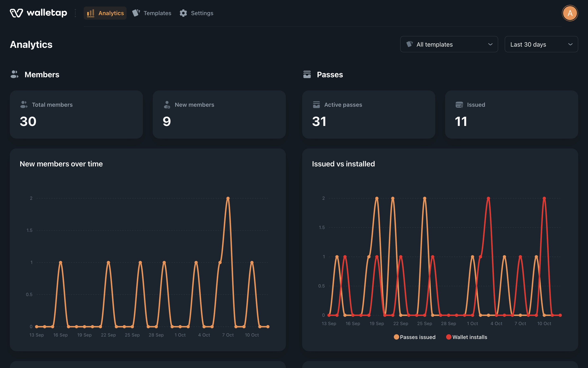Click the Passes section heading
Image resolution: width=588 pixels, height=368 pixels.
pos(330,74)
